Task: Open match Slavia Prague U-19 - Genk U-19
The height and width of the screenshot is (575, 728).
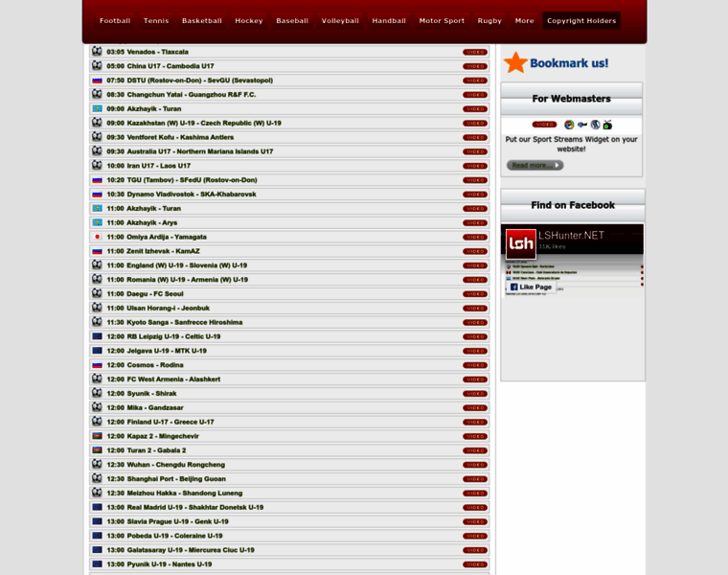Action: click(177, 521)
